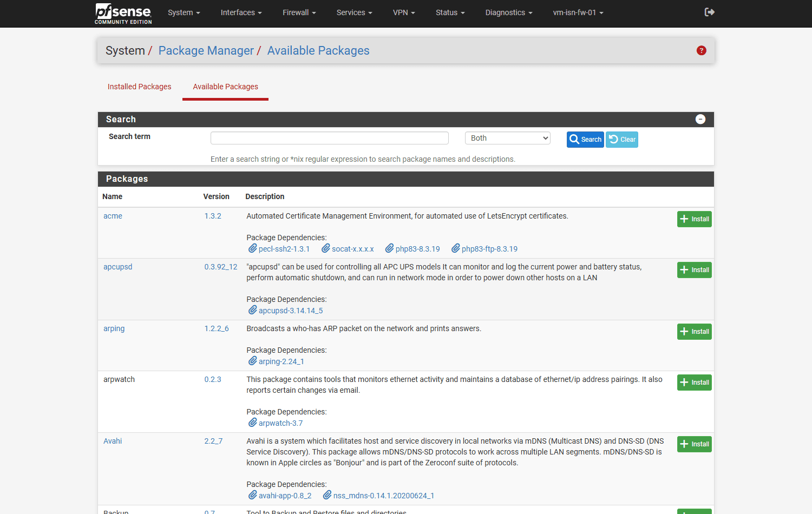Click the paperclip icon beside arpwatch-3.7

click(x=252, y=423)
